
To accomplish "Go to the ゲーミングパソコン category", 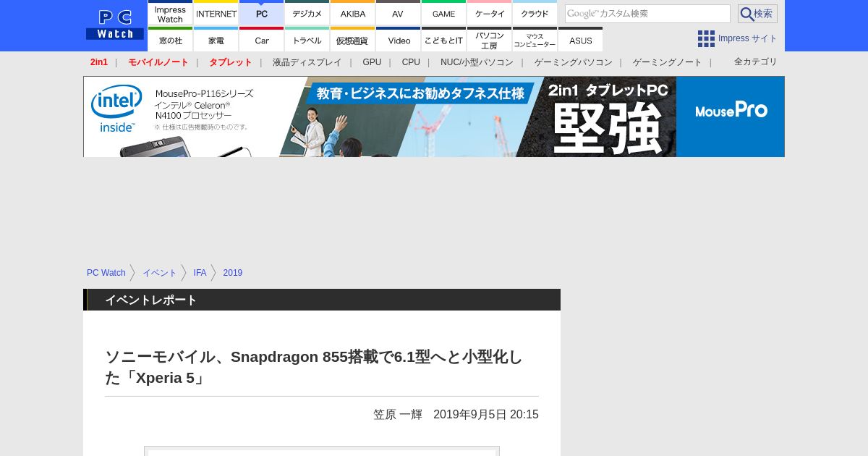I will pos(574,62).
